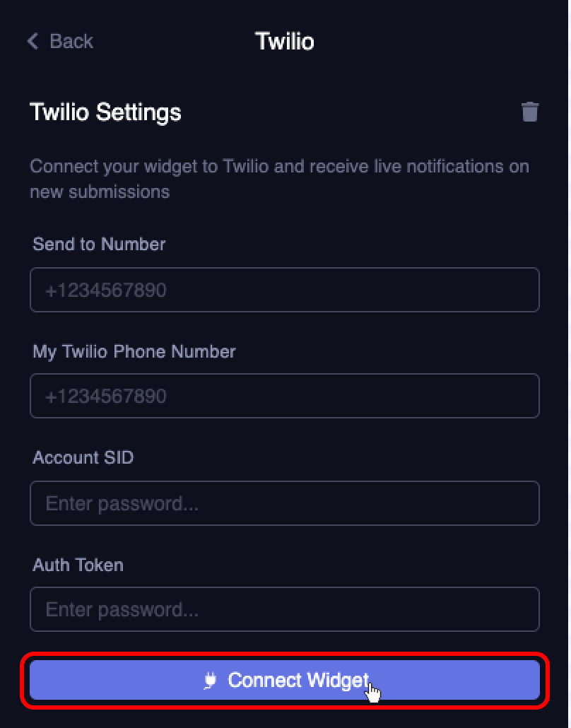The height and width of the screenshot is (728, 571).
Task: Select the Enter password placeholder under Auth Token
Action: pyautogui.click(x=122, y=609)
